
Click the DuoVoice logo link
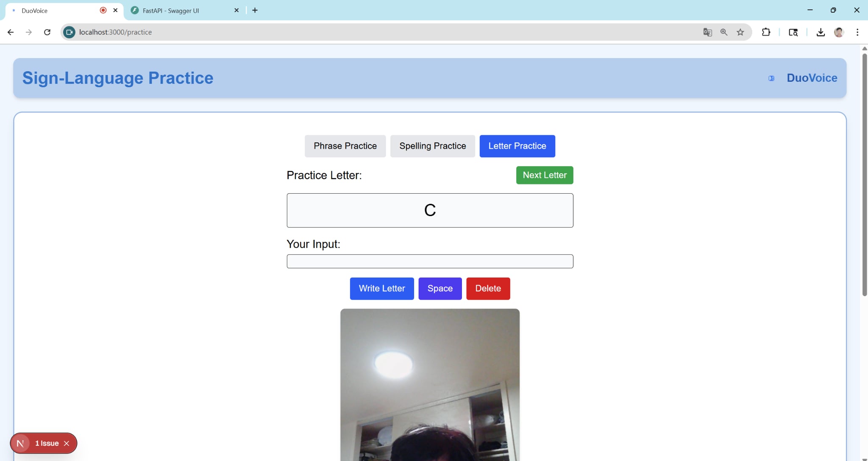tap(811, 78)
